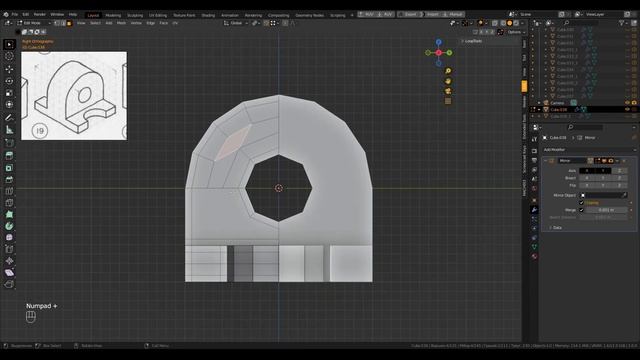Select the Shear tool
Image resolution: width=640 pixels, height=360 pixels.
tap(9, 273)
